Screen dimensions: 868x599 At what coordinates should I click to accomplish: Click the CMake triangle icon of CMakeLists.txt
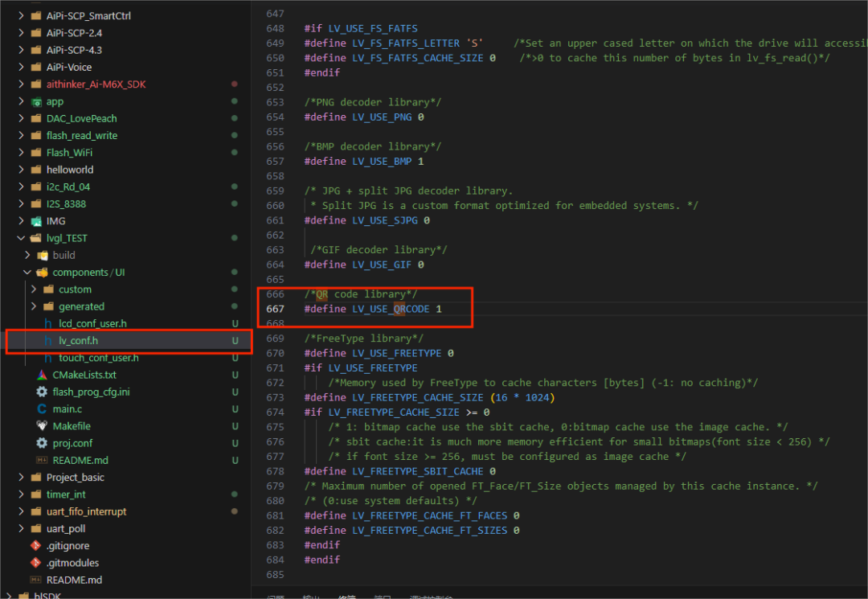click(x=42, y=375)
